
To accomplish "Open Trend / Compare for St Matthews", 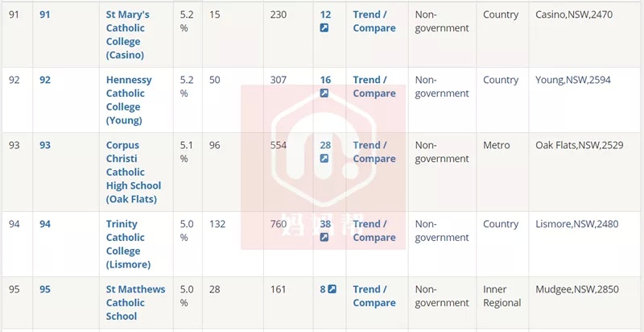I will [x=374, y=296].
